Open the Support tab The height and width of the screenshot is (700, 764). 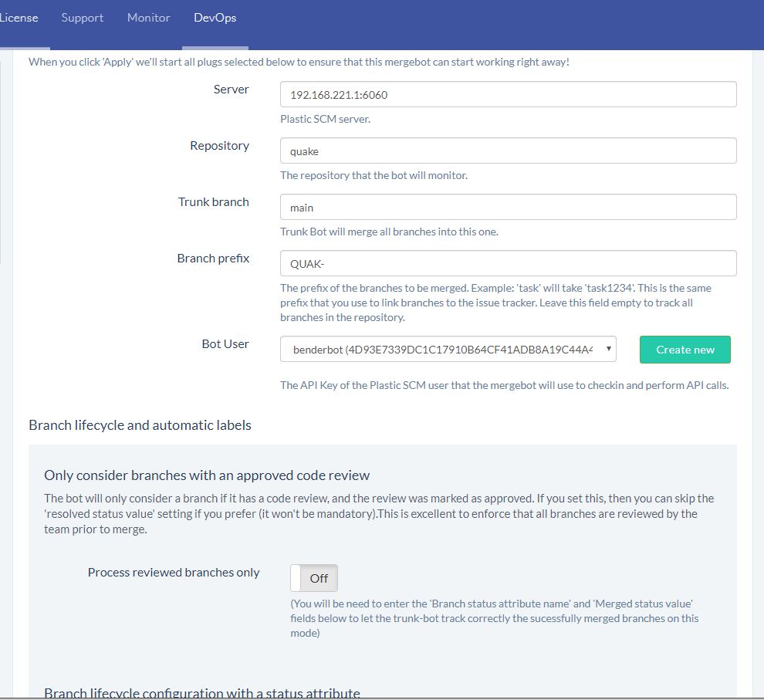[82, 17]
